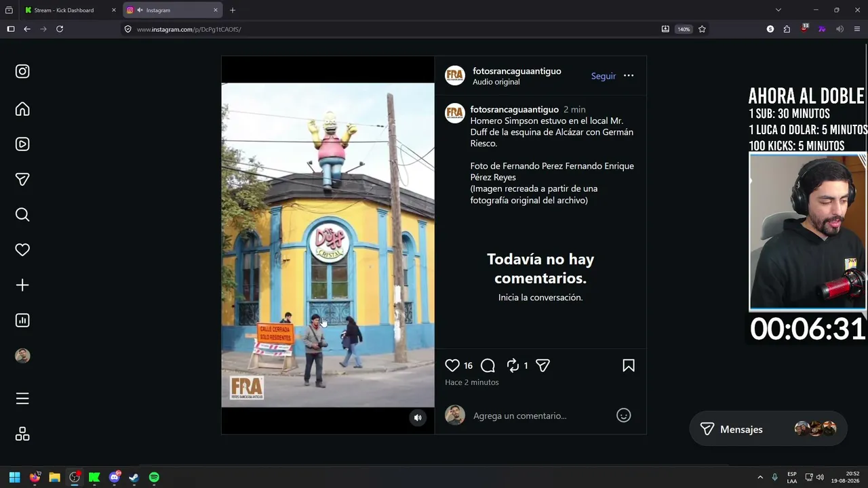Share the post via paper-plane icon
This screenshot has height=488, width=868.
542,366
